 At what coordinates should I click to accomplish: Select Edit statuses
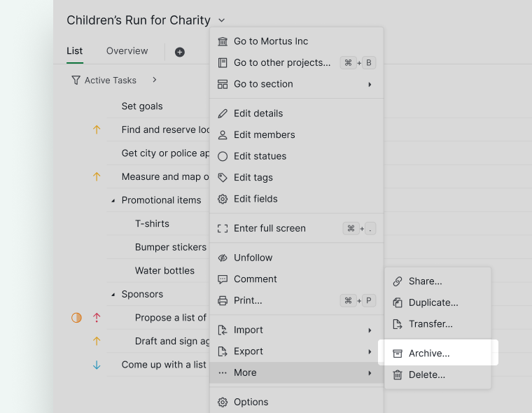[297, 156]
